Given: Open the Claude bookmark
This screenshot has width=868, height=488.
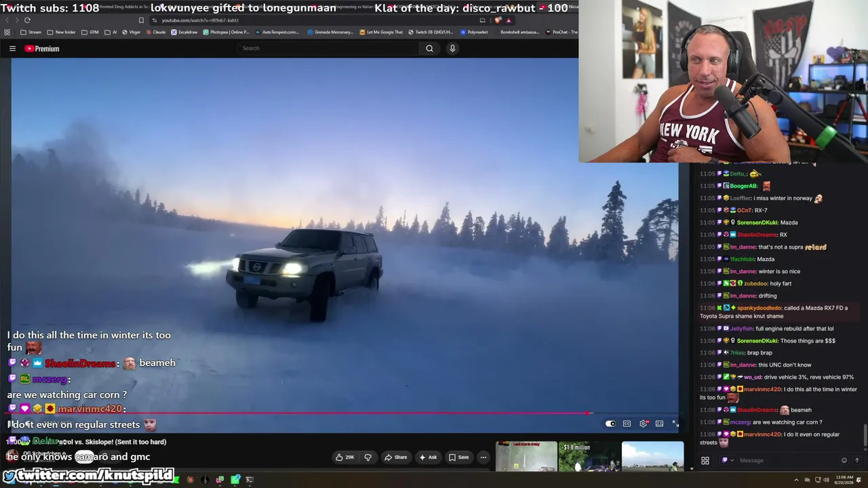Looking at the screenshot, I should [x=155, y=32].
